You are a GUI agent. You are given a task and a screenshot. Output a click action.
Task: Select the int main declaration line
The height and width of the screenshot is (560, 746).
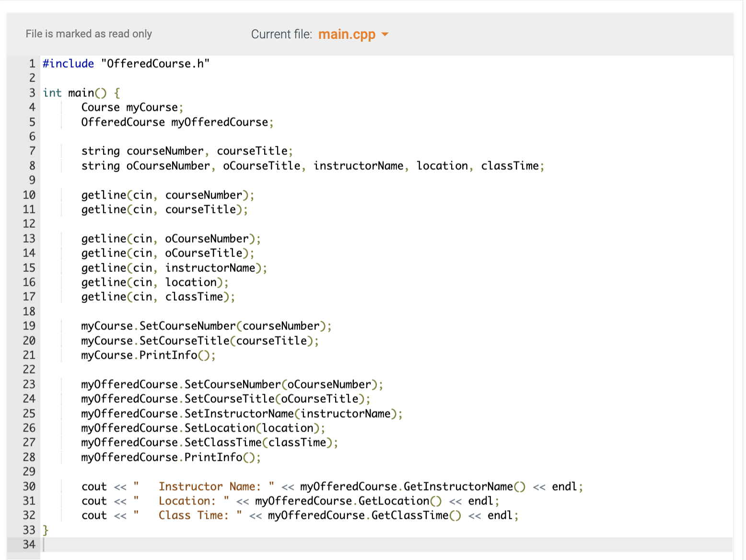(x=81, y=93)
